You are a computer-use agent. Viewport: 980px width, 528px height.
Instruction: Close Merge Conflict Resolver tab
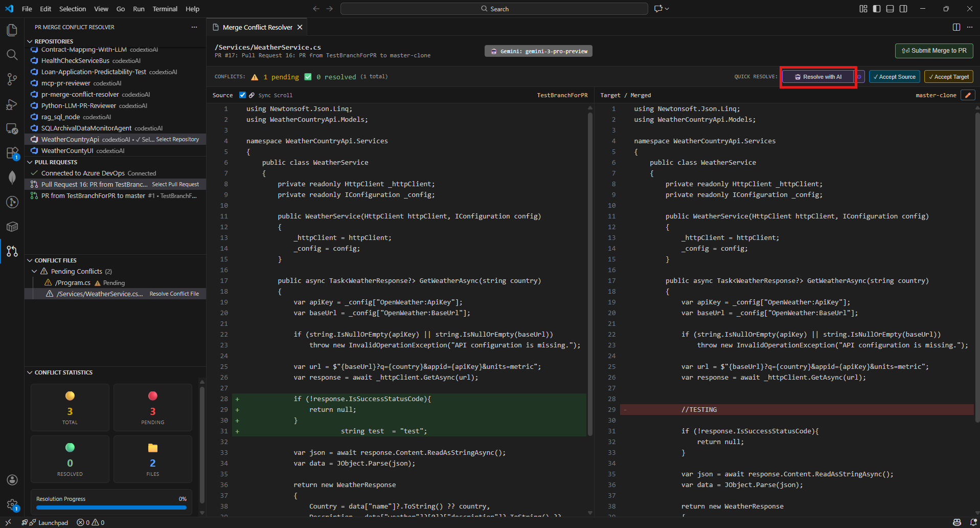300,27
